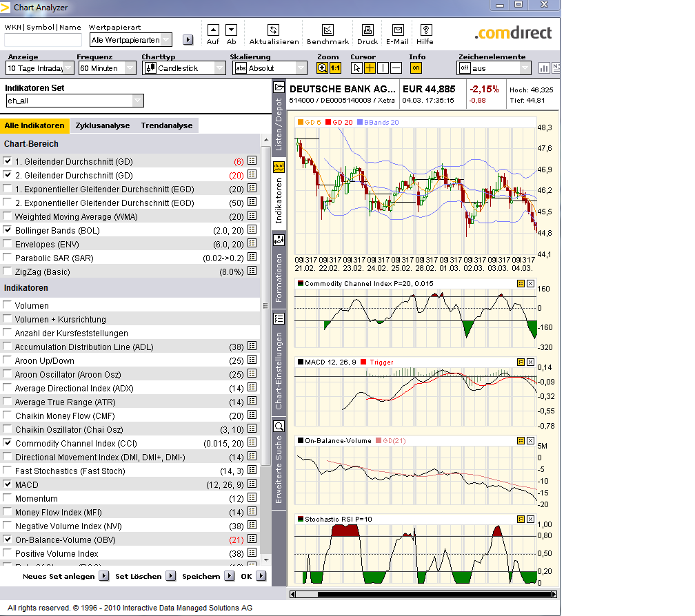Enable the Volumen indicator checkbox
The height and width of the screenshot is (616, 695).
click(x=8, y=305)
